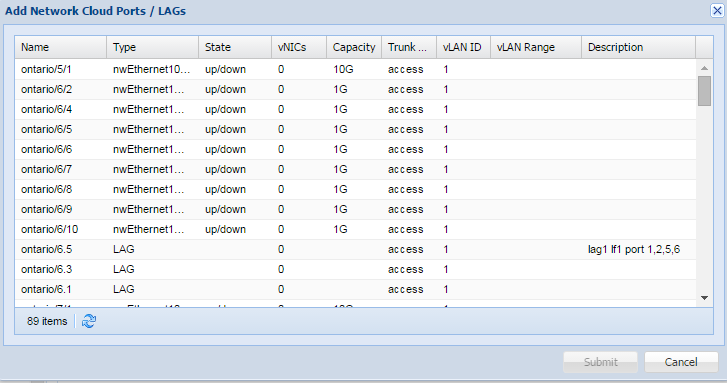The height and width of the screenshot is (383, 727).
Task: Select the ontario/6/7 row
Action: pyautogui.click(x=355, y=169)
